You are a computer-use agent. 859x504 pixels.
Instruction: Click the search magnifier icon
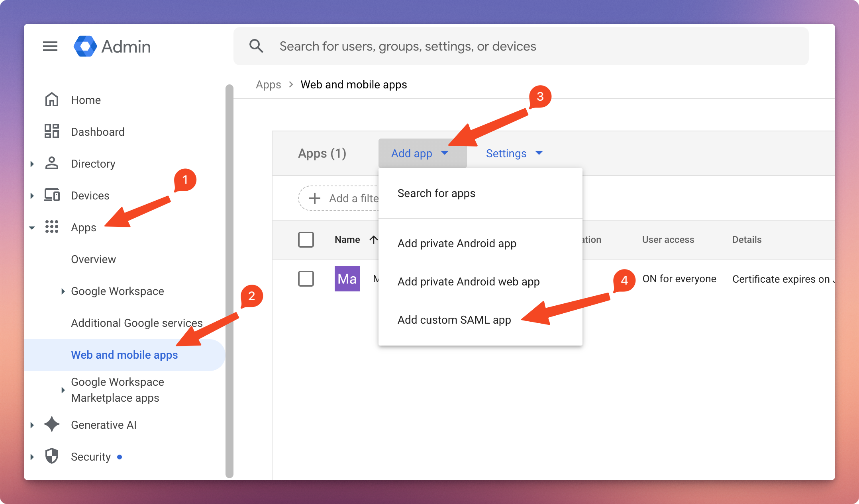click(x=256, y=46)
